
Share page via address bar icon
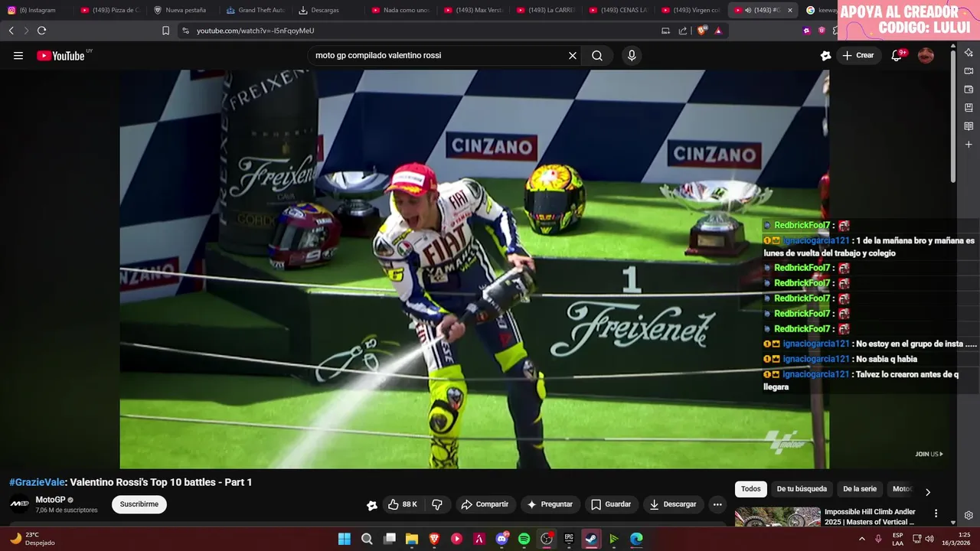coord(683,31)
